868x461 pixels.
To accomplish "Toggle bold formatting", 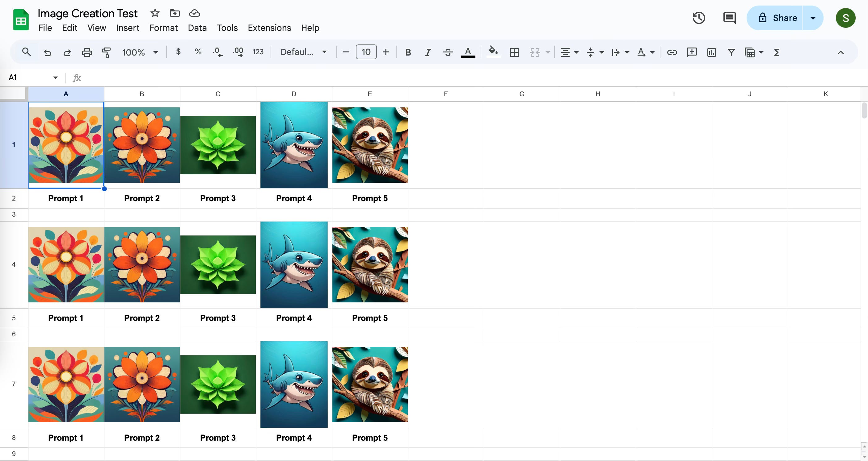I will tap(408, 52).
